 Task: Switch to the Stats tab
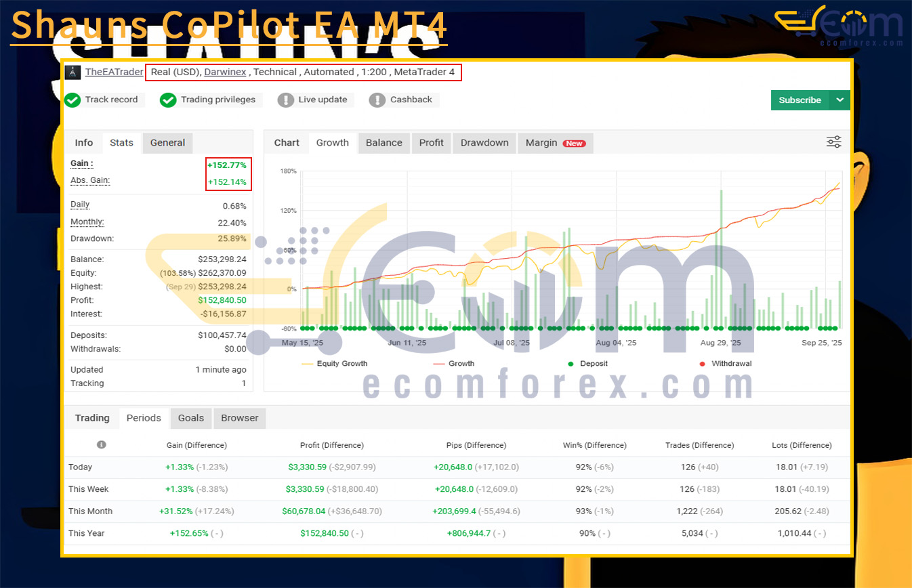(121, 143)
